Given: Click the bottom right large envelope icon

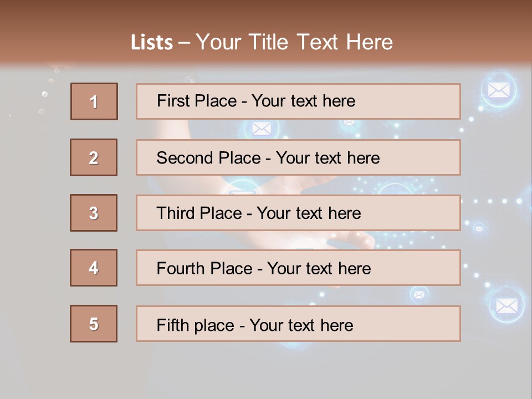Looking at the screenshot, I should click(507, 305).
